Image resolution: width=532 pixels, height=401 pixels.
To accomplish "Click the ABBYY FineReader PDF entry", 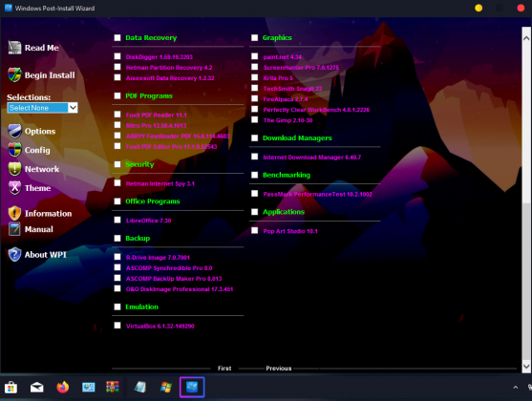I will coord(178,136).
